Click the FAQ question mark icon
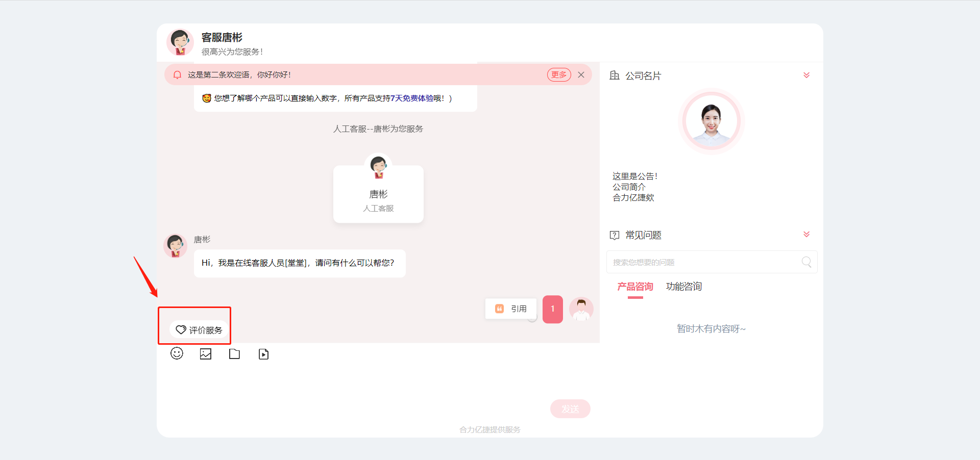Image resolution: width=980 pixels, height=460 pixels. (615, 235)
